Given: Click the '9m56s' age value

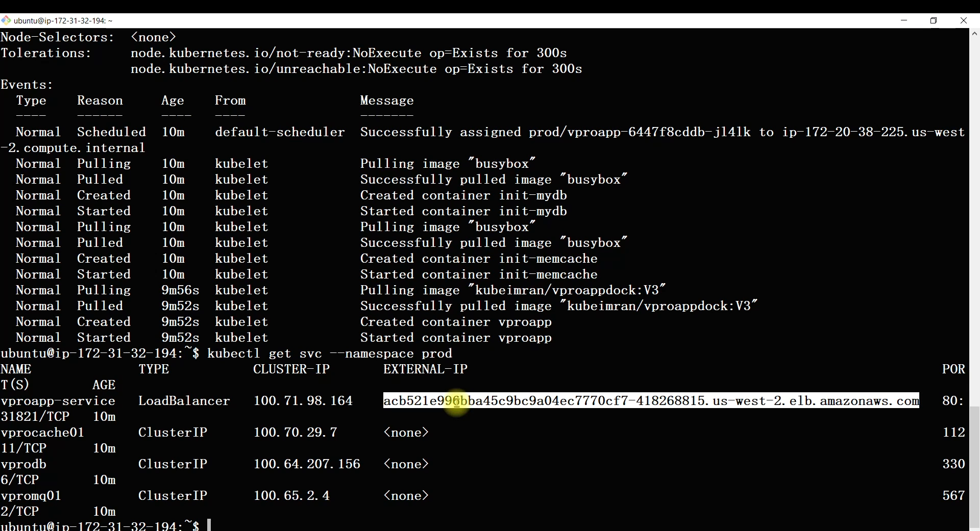Looking at the screenshot, I should click(180, 290).
